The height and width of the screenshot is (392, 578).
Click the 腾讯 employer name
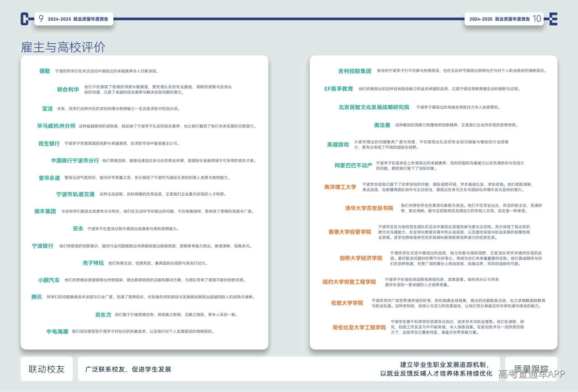click(37, 297)
